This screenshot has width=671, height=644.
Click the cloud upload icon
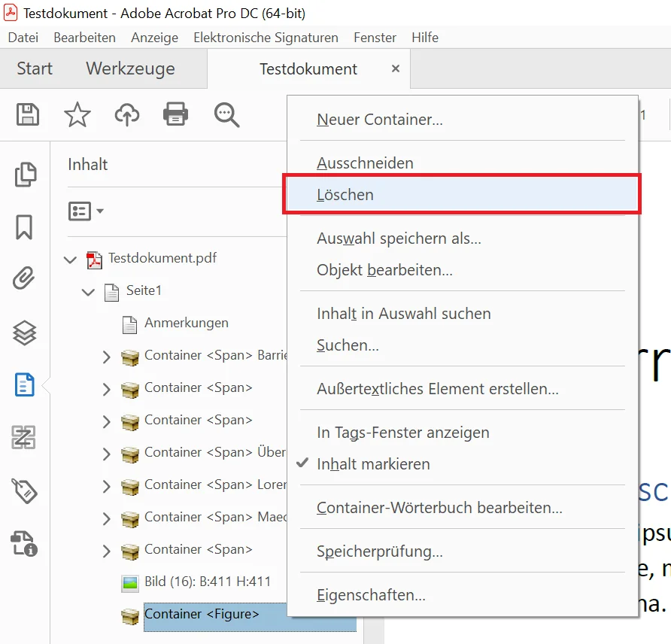tap(127, 114)
